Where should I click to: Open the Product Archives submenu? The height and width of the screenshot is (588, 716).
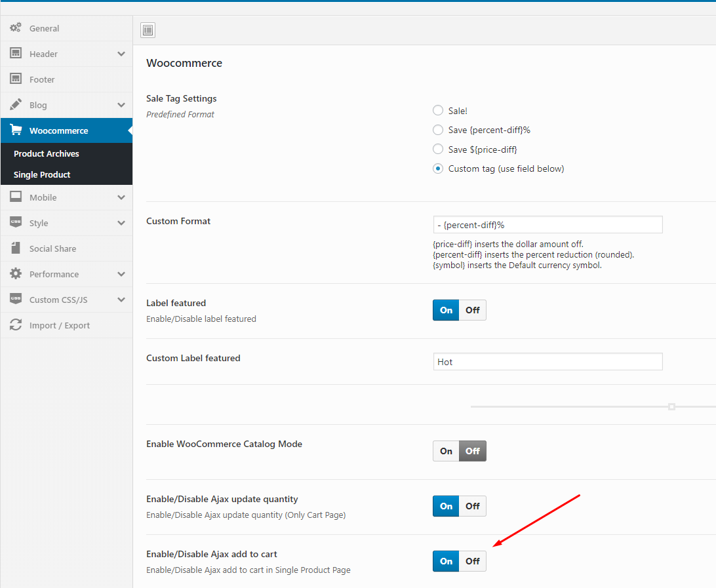pyautogui.click(x=47, y=153)
